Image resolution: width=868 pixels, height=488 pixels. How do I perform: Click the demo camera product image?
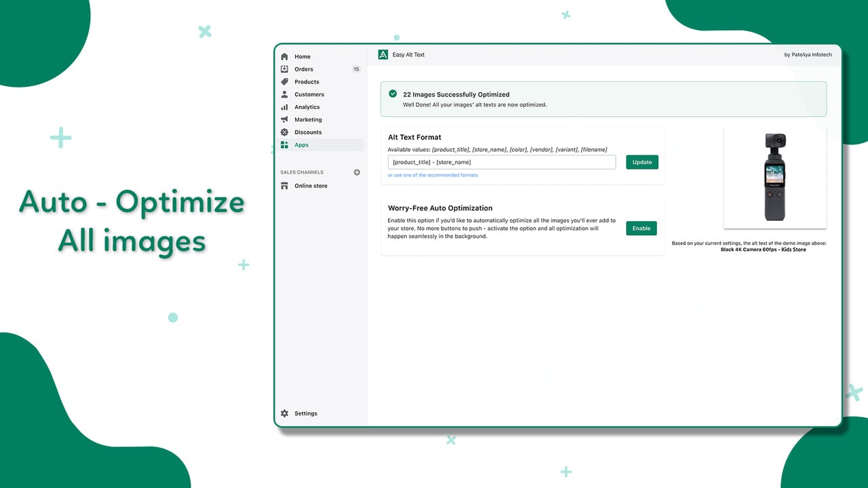coord(775,177)
